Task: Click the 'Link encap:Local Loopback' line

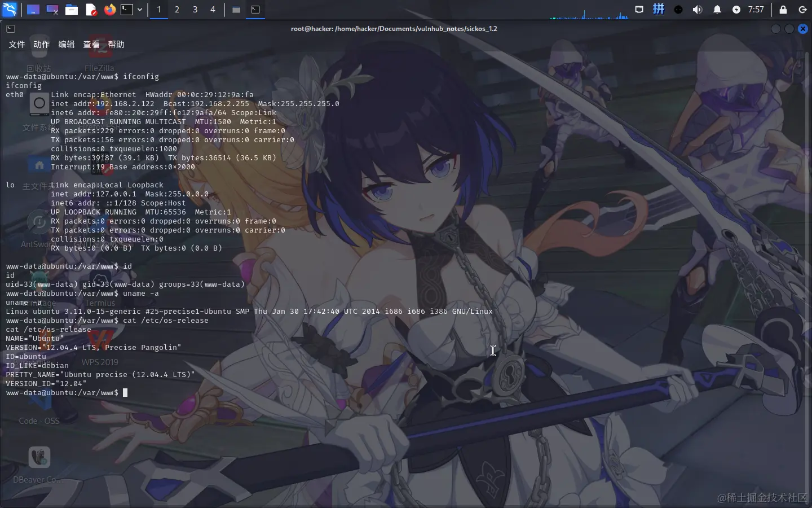Action: point(107,185)
